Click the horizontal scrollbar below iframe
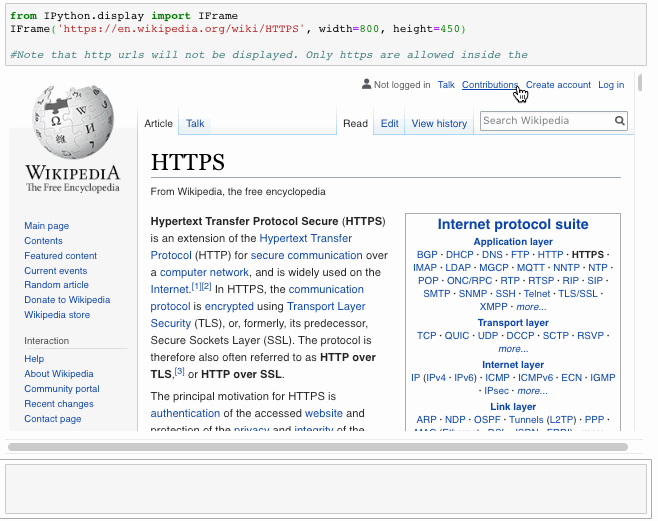The width and height of the screenshot is (658, 521). click(x=318, y=446)
